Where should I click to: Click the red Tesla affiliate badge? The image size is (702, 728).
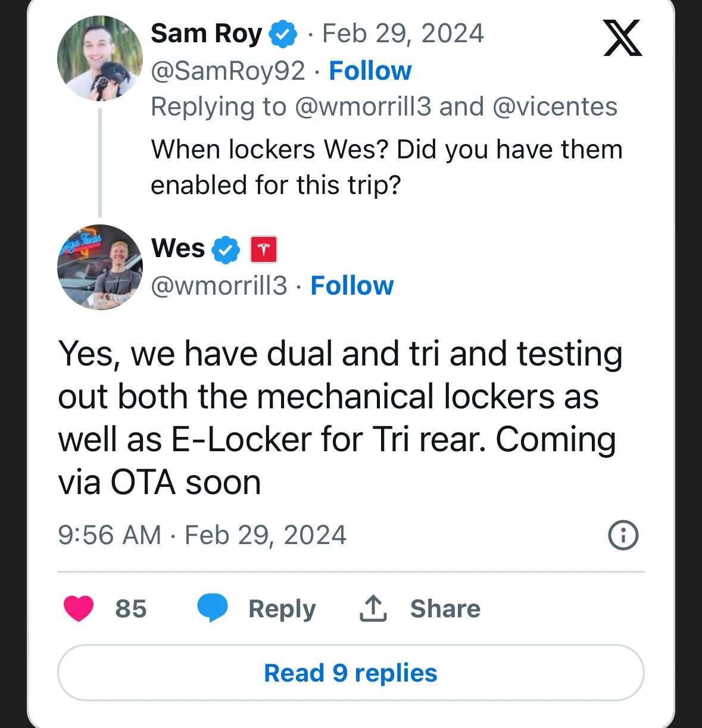pyautogui.click(x=264, y=249)
